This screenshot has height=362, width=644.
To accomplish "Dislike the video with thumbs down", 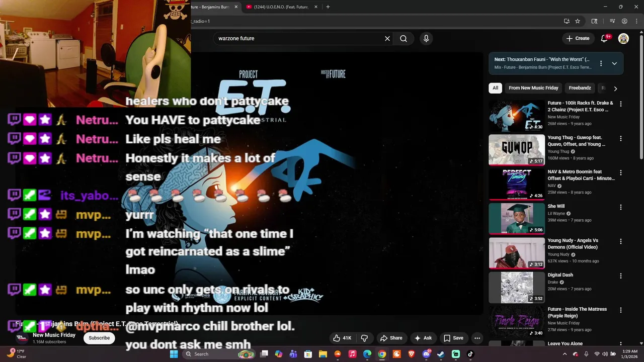I will pos(364,338).
